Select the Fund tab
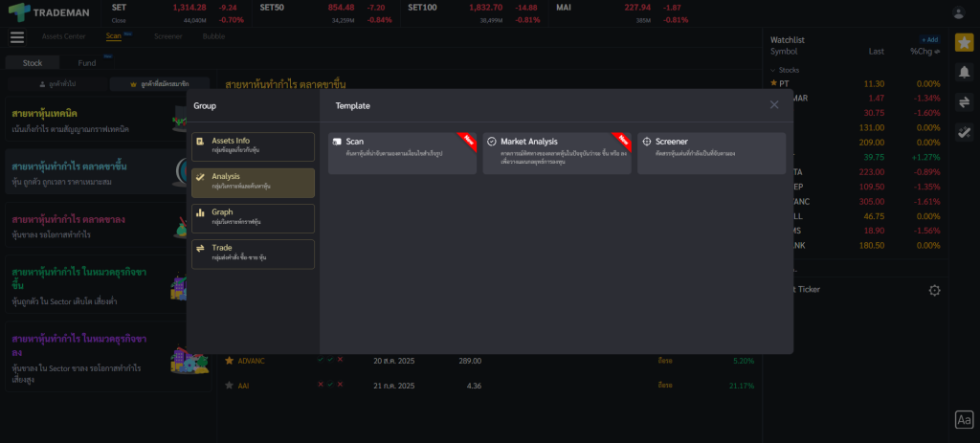Screen dimensions: 980x443 (87, 62)
